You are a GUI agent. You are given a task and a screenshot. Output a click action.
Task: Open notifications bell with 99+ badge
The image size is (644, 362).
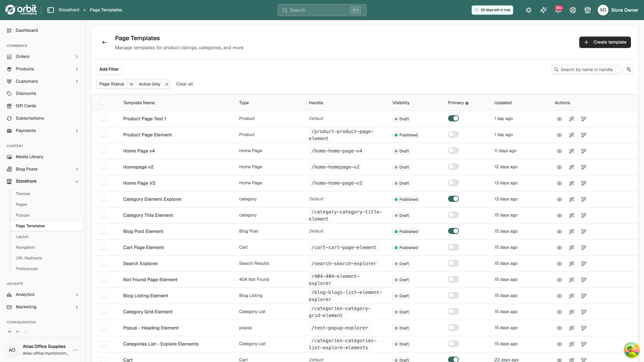point(558,10)
